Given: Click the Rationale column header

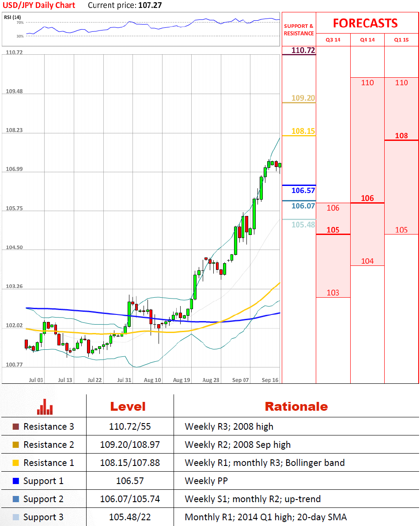Looking at the screenshot, I should [296, 407].
